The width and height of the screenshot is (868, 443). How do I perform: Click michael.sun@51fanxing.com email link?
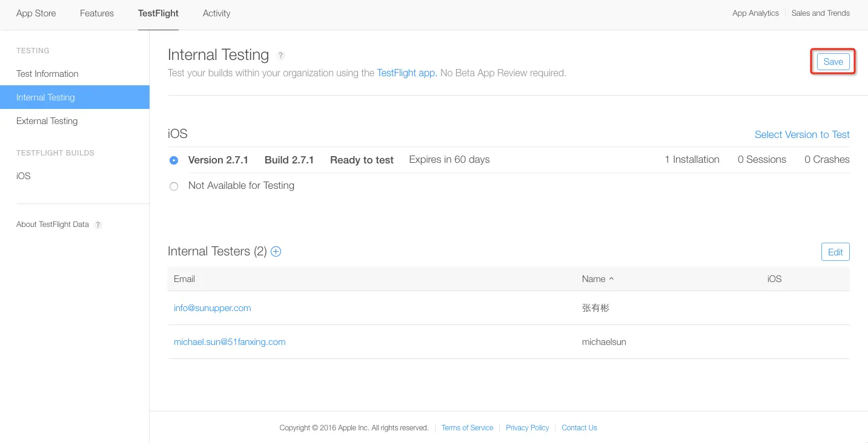pyautogui.click(x=230, y=342)
